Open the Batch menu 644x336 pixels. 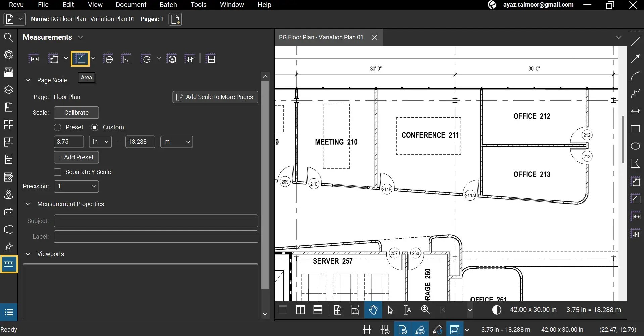click(168, 5)
